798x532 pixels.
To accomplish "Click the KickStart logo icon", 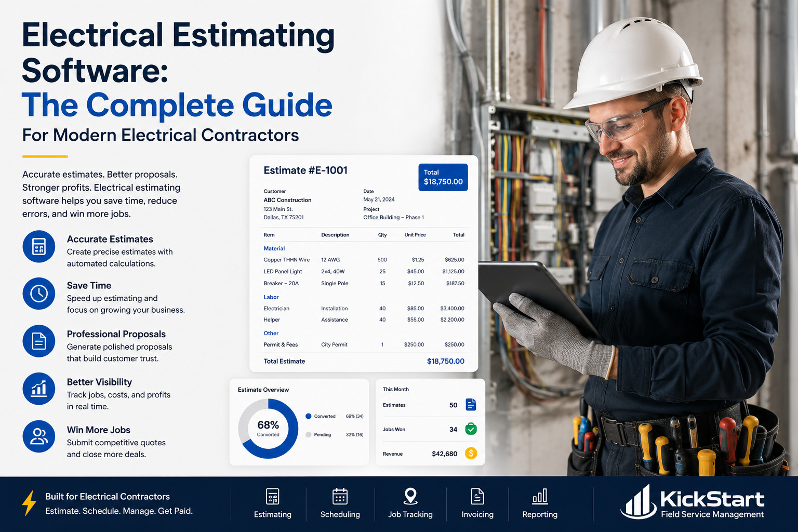I will click(x=638, y=502).
